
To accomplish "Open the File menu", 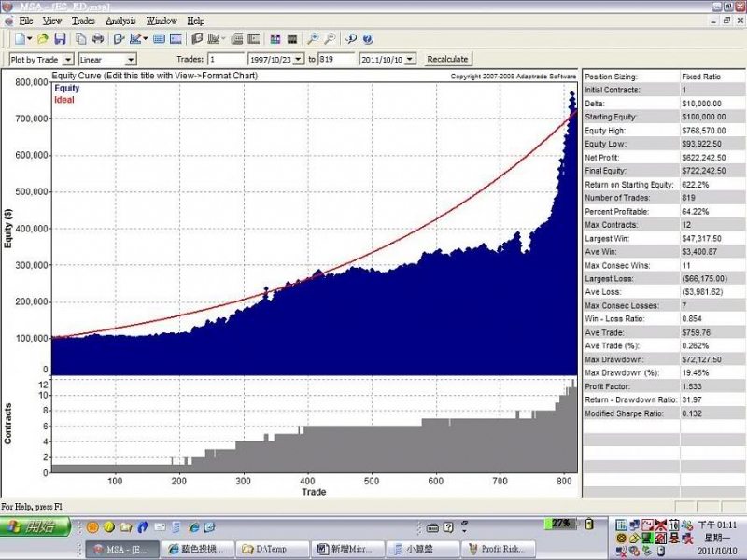I will tap(26, 21).
